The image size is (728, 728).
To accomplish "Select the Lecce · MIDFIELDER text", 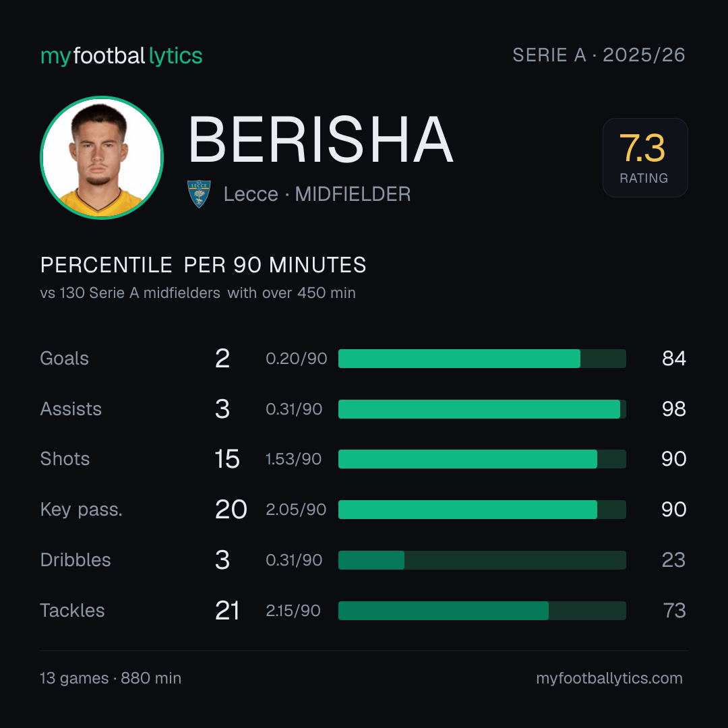I will tap(317, 194).
